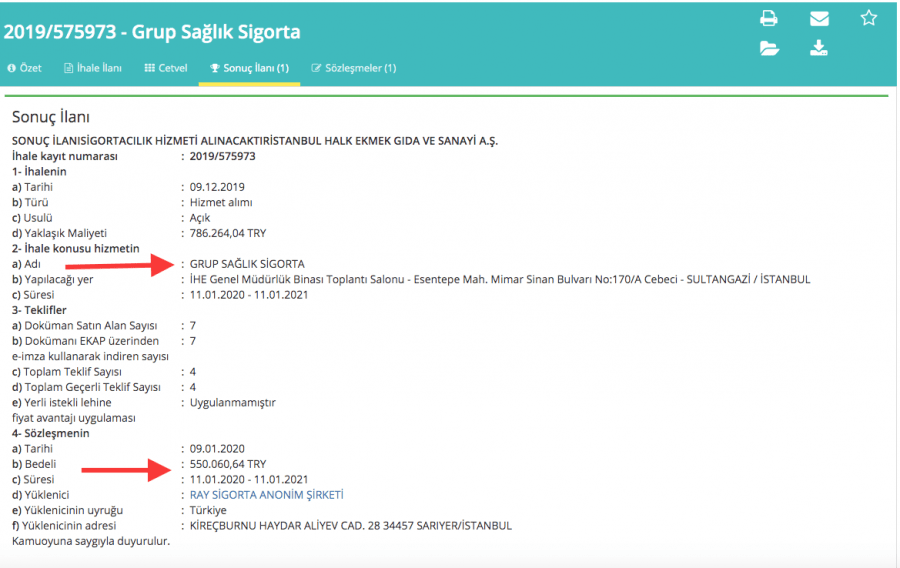
Task: Click the page title 2019/575973 - Grup Sağlık Sigorta
Action: coord(152,32)
